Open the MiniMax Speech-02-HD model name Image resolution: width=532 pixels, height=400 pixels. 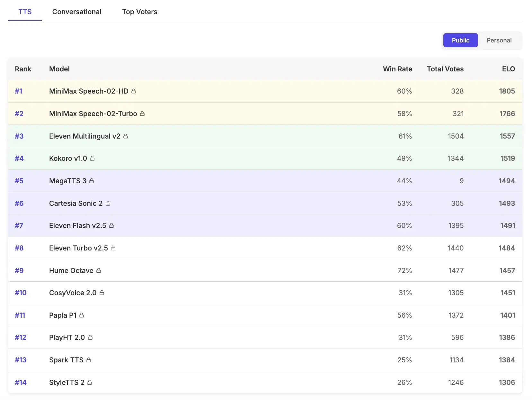pos(89,91)
